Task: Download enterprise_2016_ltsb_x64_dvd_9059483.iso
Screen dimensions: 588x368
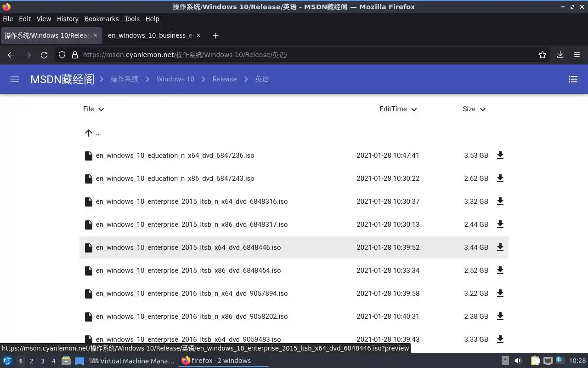Action: point(500,339)
